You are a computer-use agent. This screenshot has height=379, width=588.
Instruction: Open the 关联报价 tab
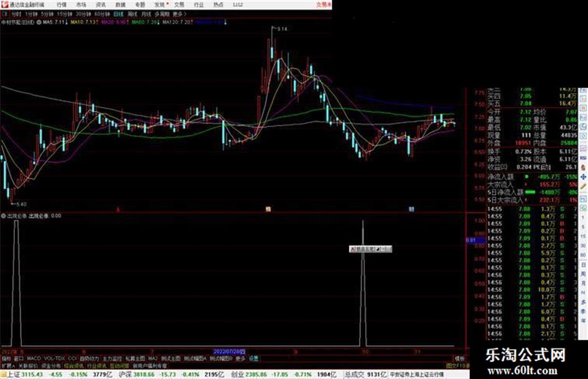[28, 365]
